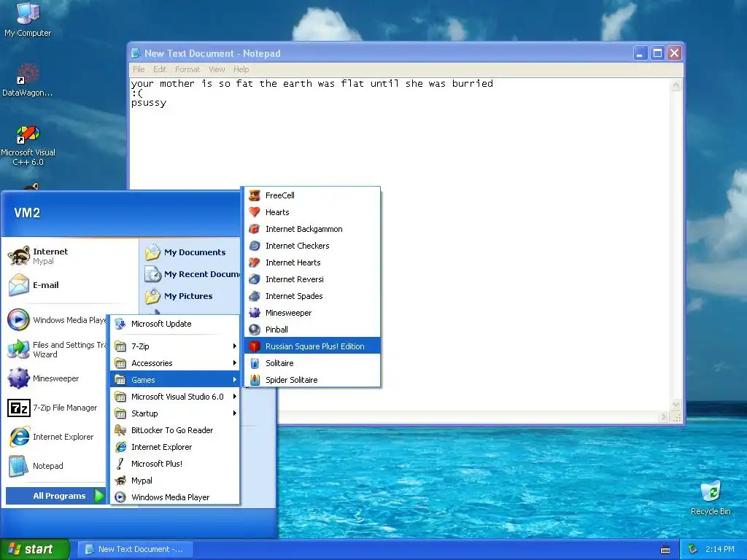Viewport: 747px width, 560px height.
Task: Launch Minesweeper from Start menu recent list
Action: (55, 378)
